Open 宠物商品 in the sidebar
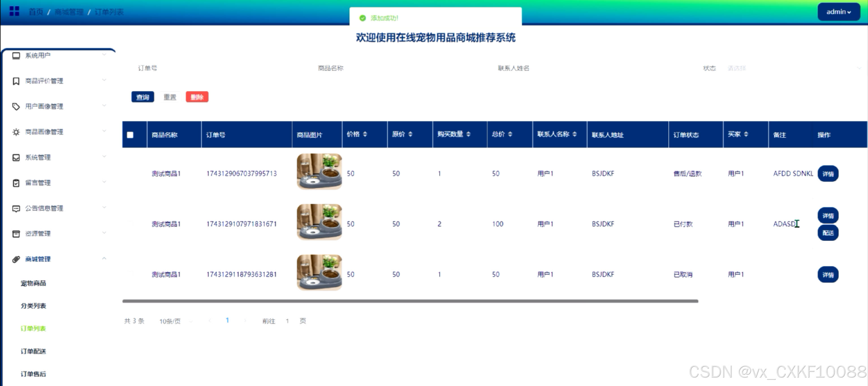The height and width of the screenshot is (386, 868). tap(33, 283)
